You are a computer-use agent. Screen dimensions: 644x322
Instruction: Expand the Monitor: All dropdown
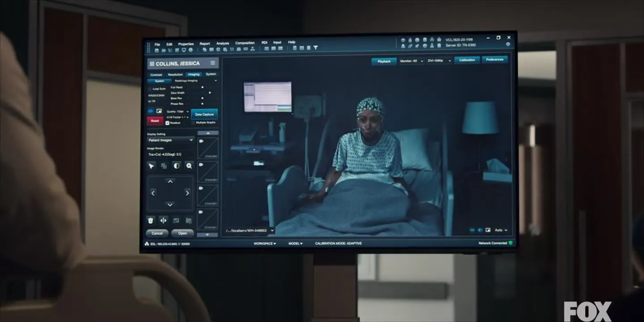click(x=411, y=61)
